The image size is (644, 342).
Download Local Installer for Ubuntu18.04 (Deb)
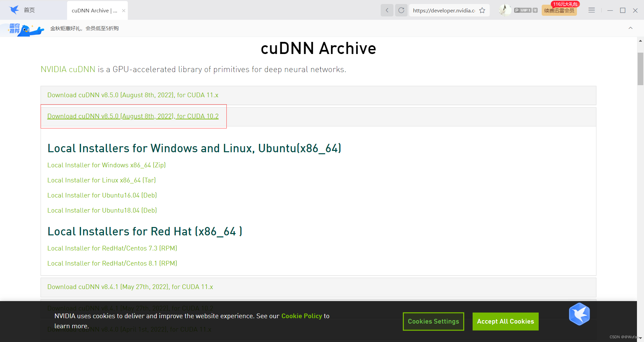(x=102, y=211)
